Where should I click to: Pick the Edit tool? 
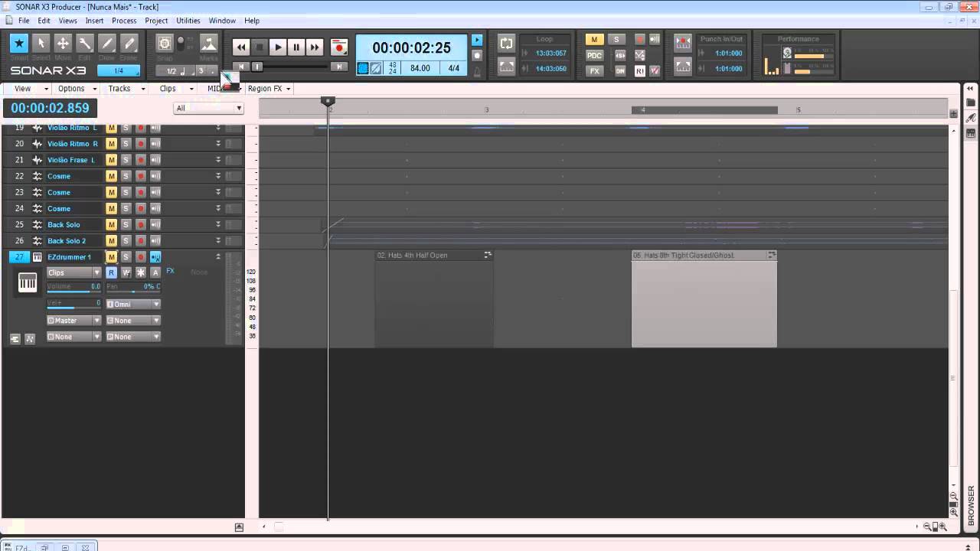(x=85, y=44)
